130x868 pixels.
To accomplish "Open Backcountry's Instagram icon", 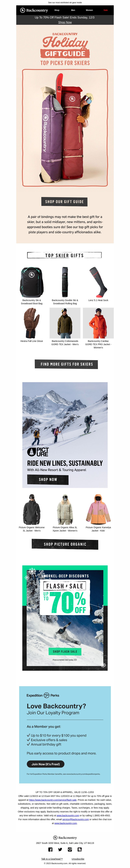I will tap(70, 850).
